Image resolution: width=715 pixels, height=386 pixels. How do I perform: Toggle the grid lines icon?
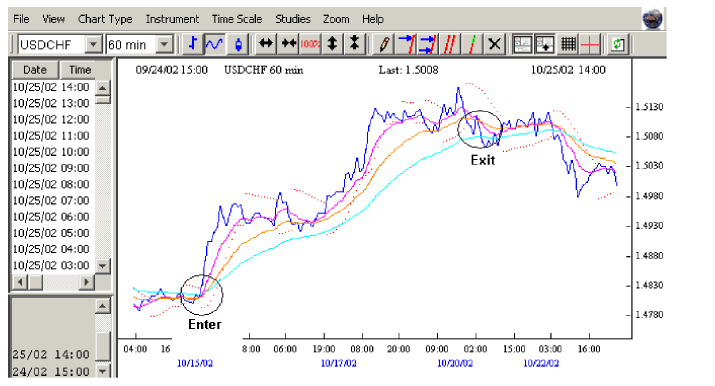coord(568,44)
